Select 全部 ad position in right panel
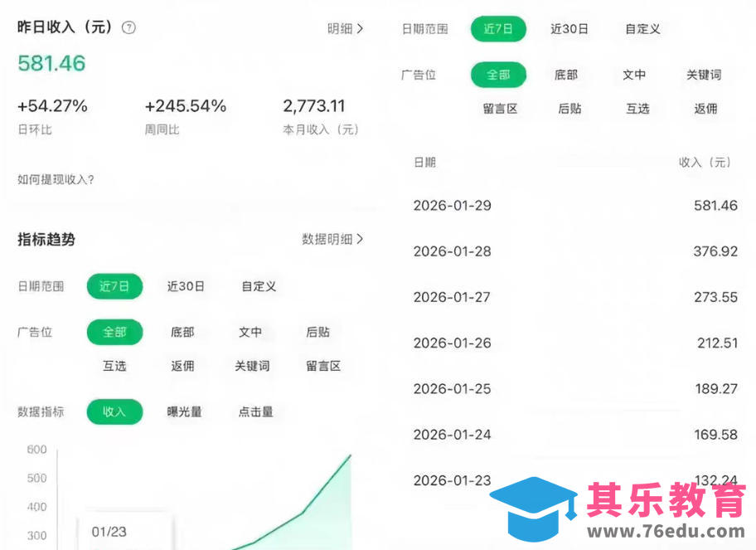This screenshot has height=550, width=756. tap(497, 75)
